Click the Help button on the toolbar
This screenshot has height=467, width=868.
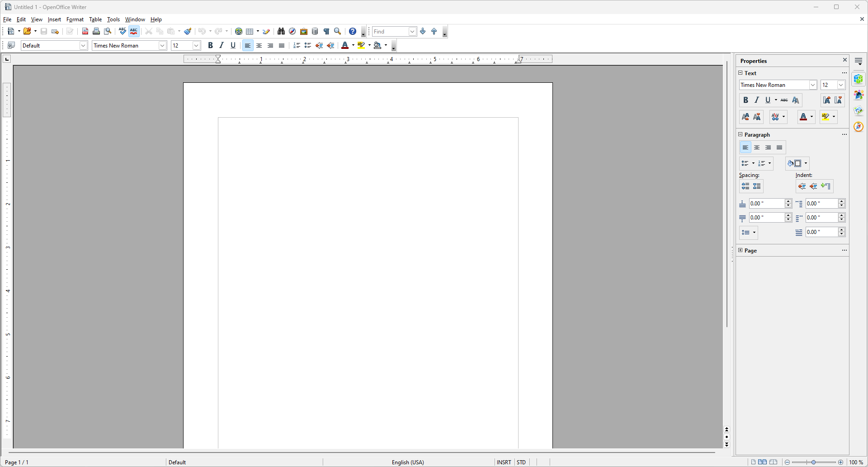[x=352, y=31]
